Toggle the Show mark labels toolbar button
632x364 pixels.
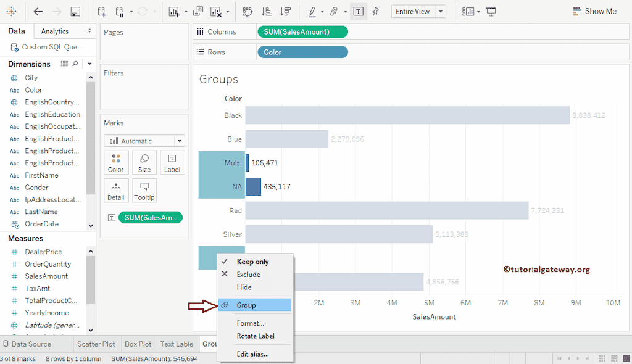(x=357, y=12)
